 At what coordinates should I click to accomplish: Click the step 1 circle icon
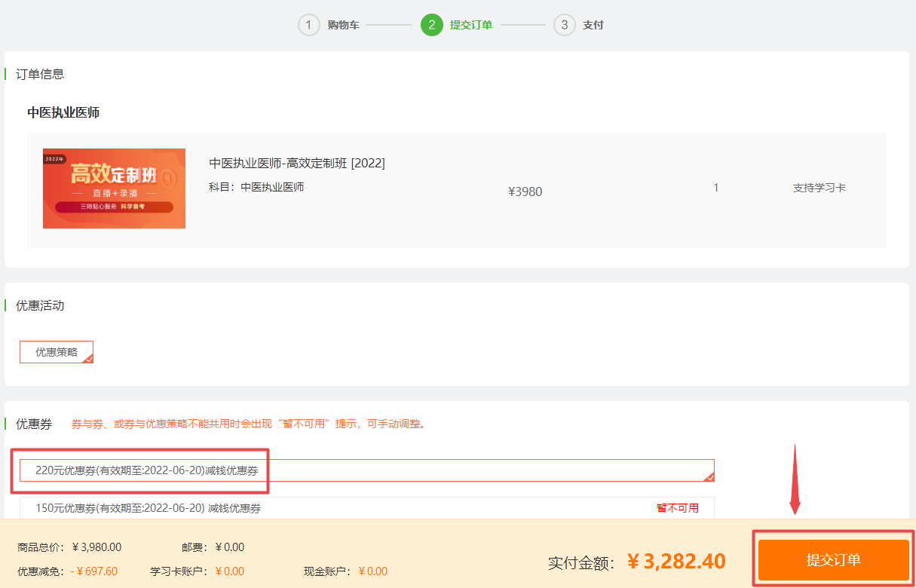pyautogui.click(x=308, y=25)
